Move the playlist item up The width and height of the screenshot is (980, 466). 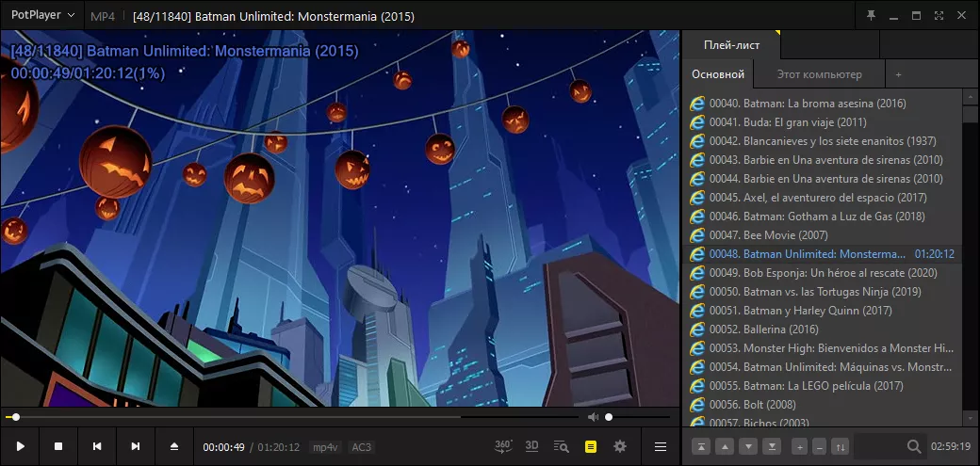[725, 446]
